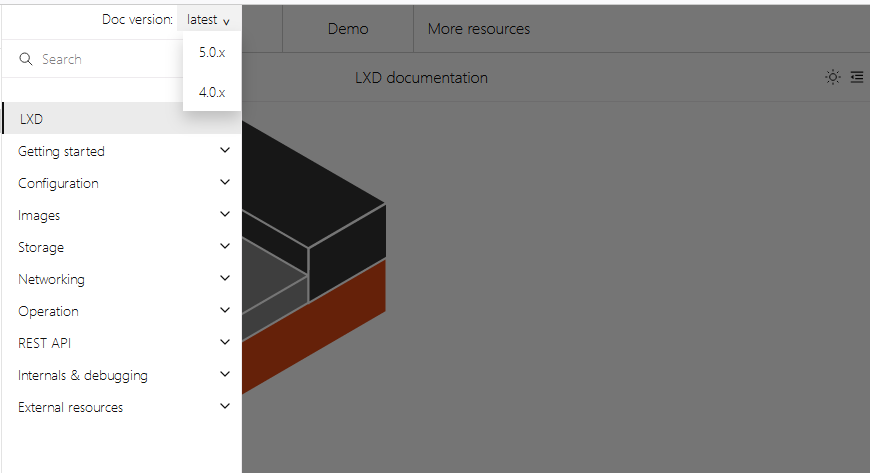Open the Doc version latest dropdown
This screenshot has height=473, width=870.
coord(209,20)
